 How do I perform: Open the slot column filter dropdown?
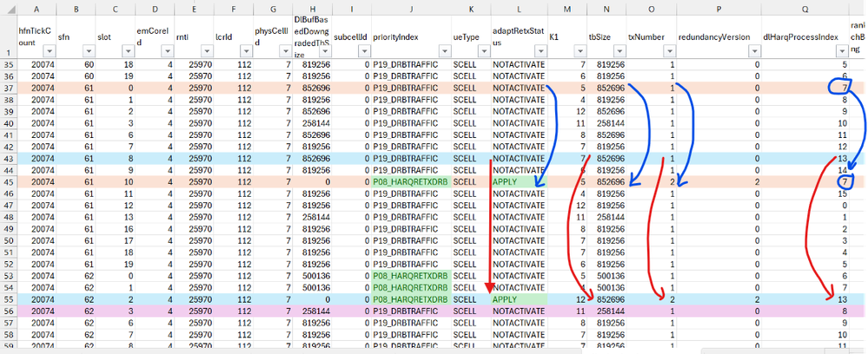[x=128, y=51]
